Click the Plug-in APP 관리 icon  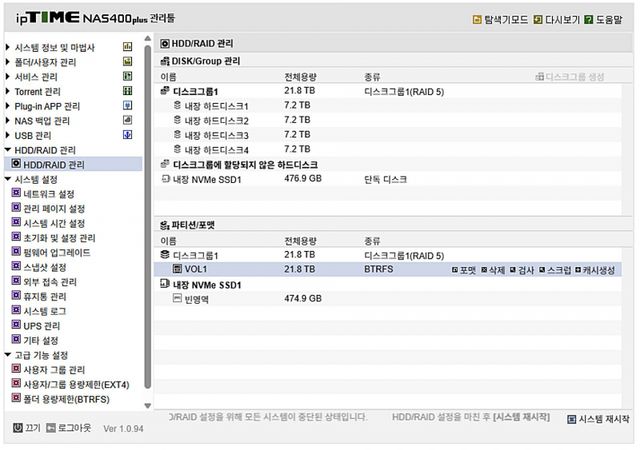click(x=127, y=105)
